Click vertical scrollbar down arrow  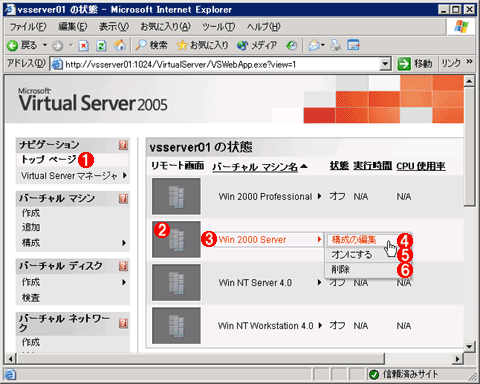point(469,347)
